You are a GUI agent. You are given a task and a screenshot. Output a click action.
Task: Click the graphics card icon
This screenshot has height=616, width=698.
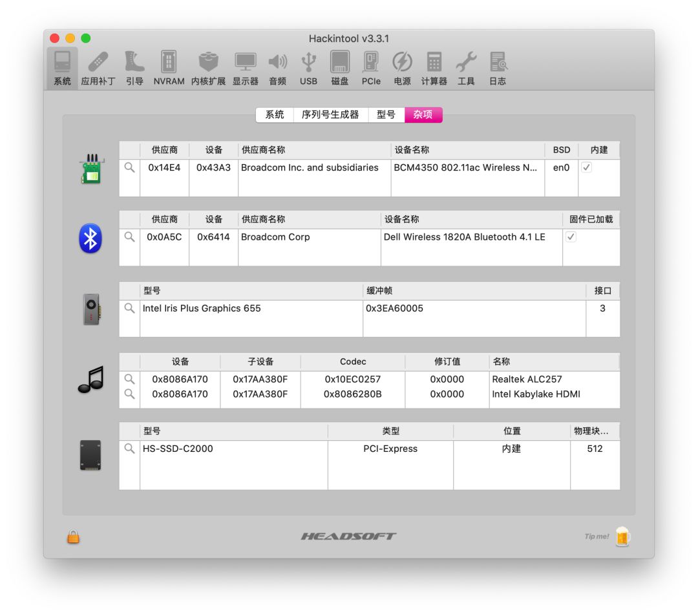pos(92,309)
